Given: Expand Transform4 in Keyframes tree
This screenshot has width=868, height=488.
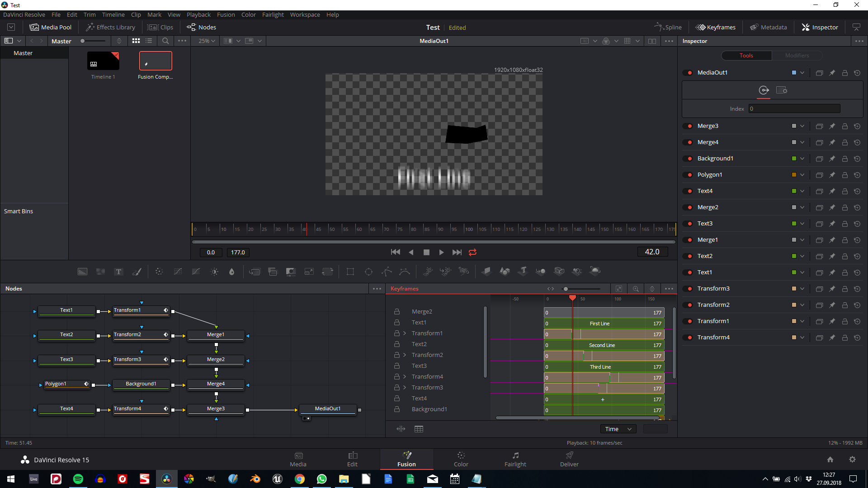Looking at the screenshot, I should point(405,377).
